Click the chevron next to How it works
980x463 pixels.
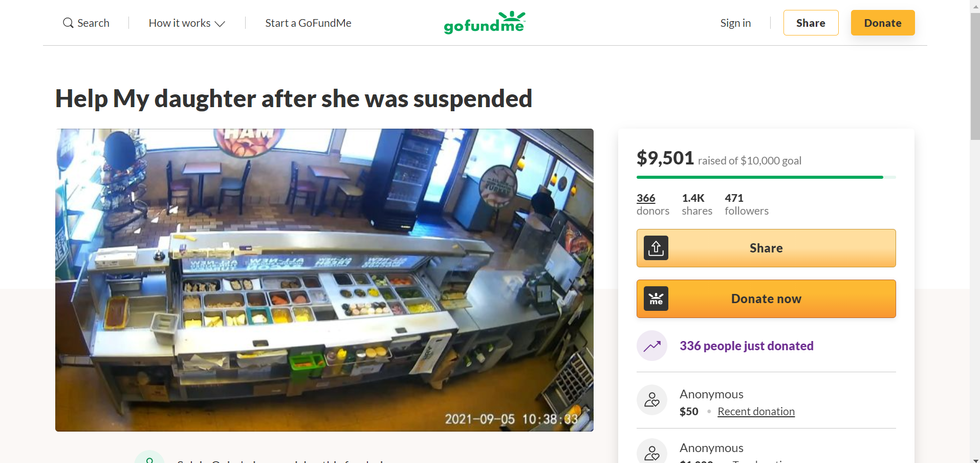pos(219,24)
